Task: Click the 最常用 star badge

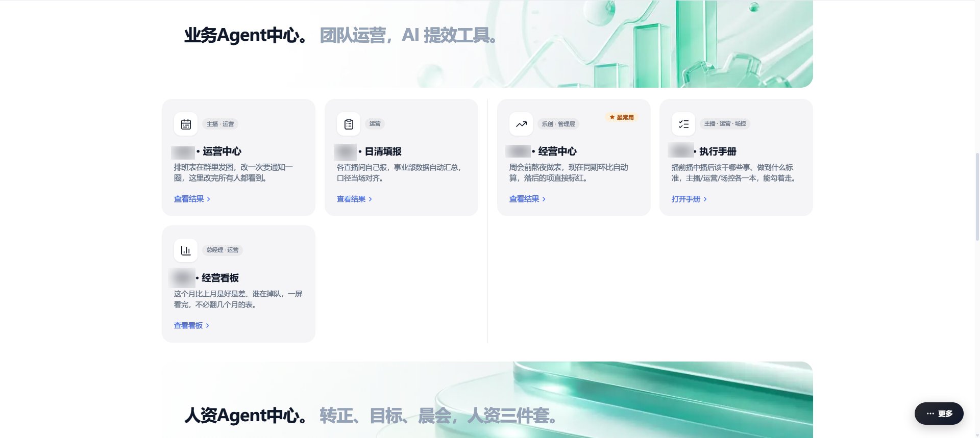Action: 622,117
